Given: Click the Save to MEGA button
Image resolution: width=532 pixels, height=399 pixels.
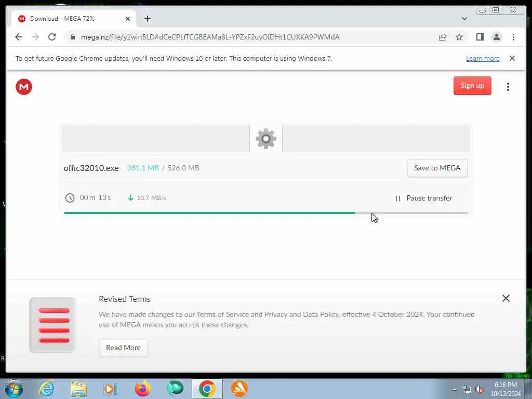Looking at the screenshot, I should [x=437, y=168].
